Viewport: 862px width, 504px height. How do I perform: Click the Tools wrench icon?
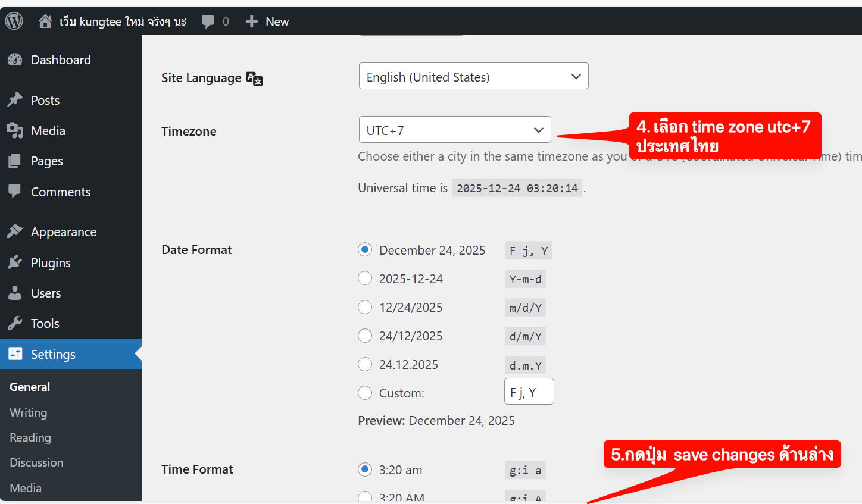[15, 323]
